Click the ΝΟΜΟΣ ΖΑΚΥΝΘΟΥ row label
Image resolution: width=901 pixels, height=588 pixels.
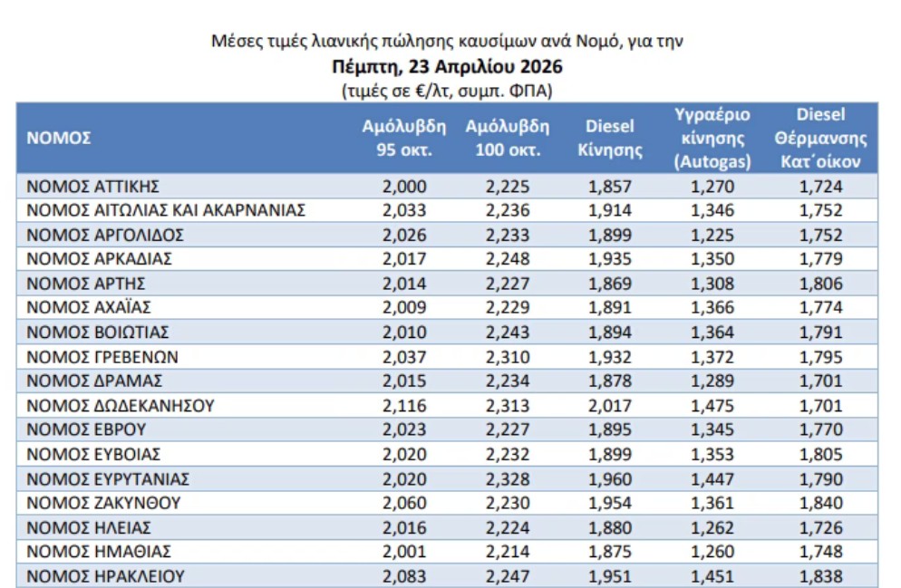(x=104, y=503)
